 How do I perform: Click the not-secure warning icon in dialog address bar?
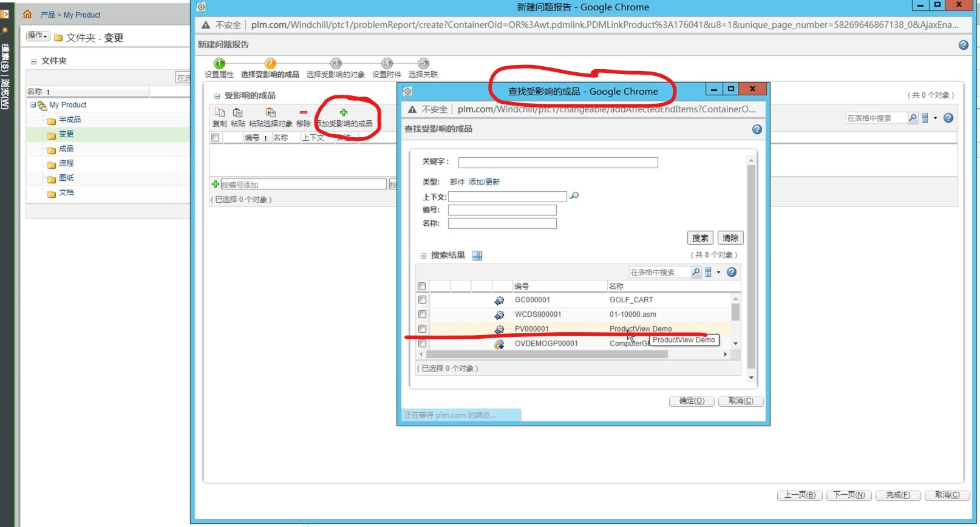412,109
